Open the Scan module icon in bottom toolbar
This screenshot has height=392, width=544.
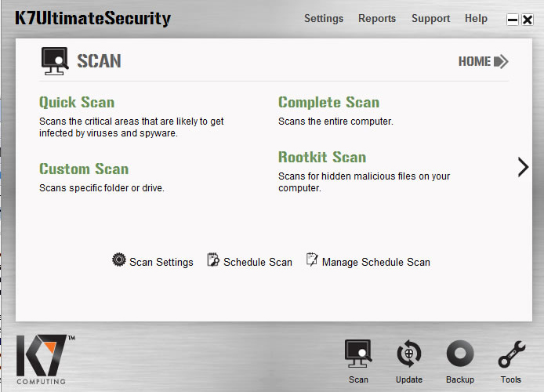pos(358,355)
